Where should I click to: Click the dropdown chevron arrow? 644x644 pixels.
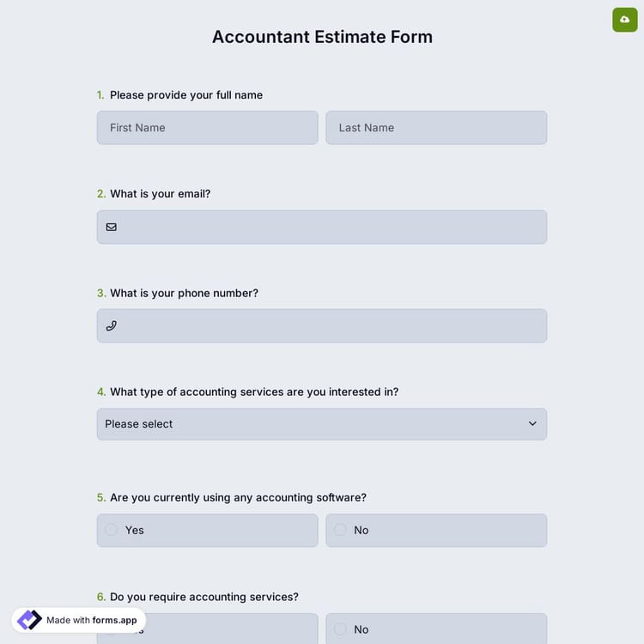532,424
